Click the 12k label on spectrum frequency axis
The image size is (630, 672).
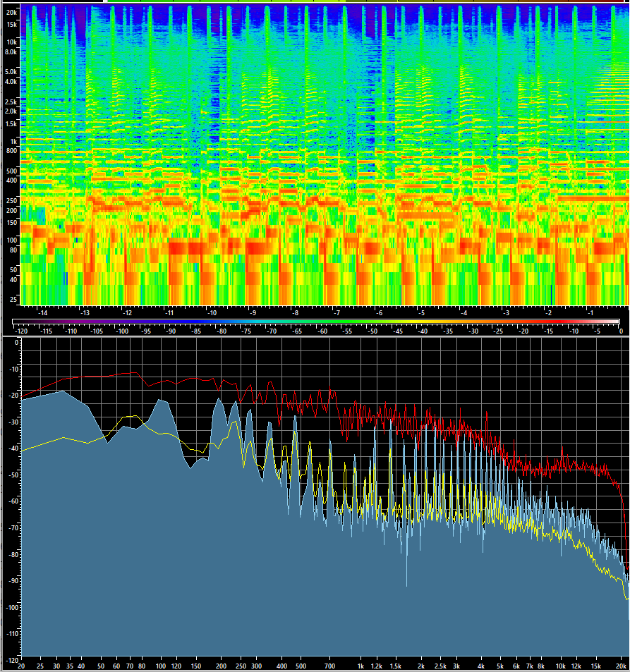(576, 666)
